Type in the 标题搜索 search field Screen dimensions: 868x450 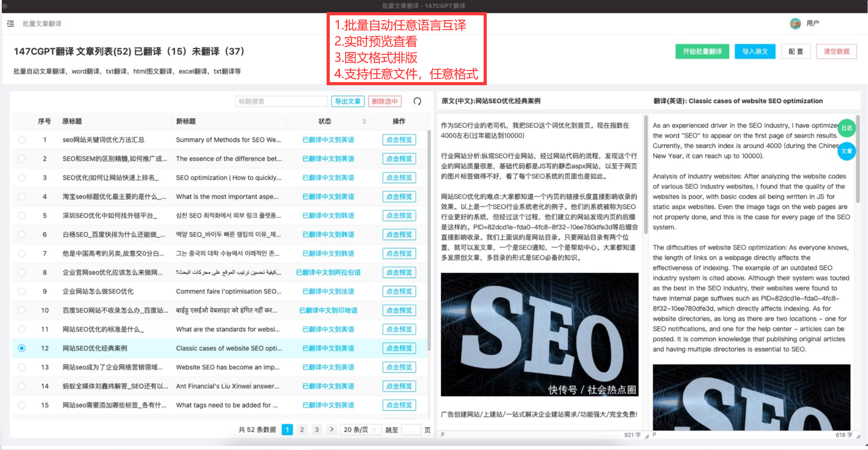tap(281, 101)
